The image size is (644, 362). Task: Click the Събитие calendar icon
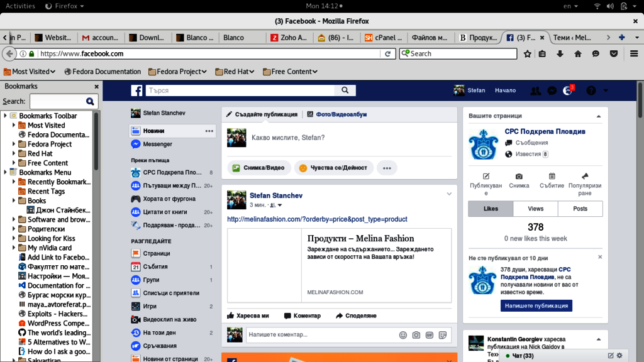[552, 177]
